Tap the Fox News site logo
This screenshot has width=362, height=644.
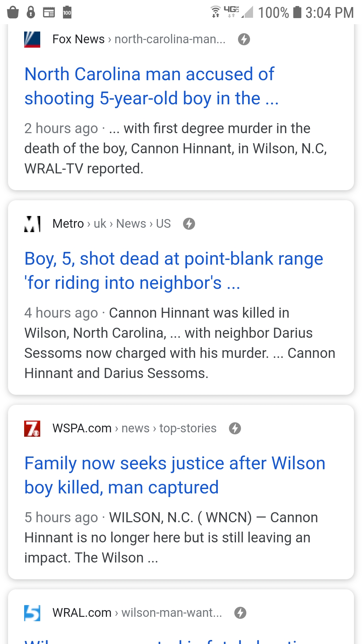point(32,40)
